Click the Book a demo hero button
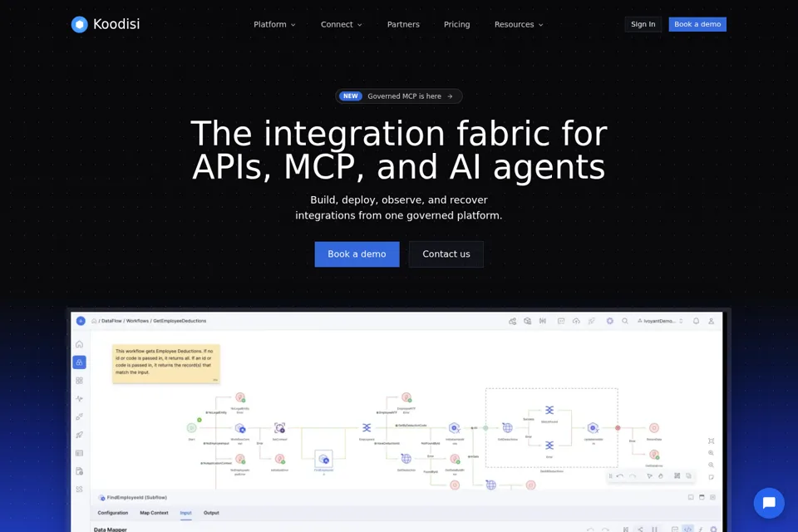This screenshot has width=798, height=532. click(x=357, y=254)
